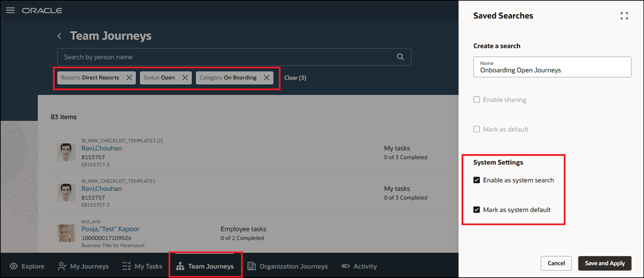Toggle the Enable sharing checkbox
Screen dimensions: 644x278
click(x=477, y=99)
